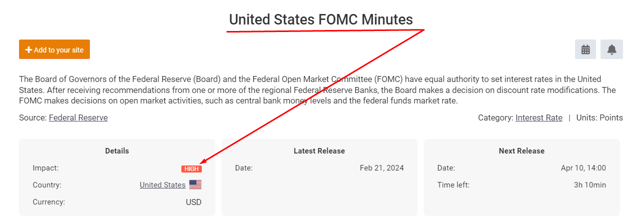Image resolution: width=644 pixels, height=223 pixels.
Task: Click the Impact label in Details
Action: tap(45, 168)
